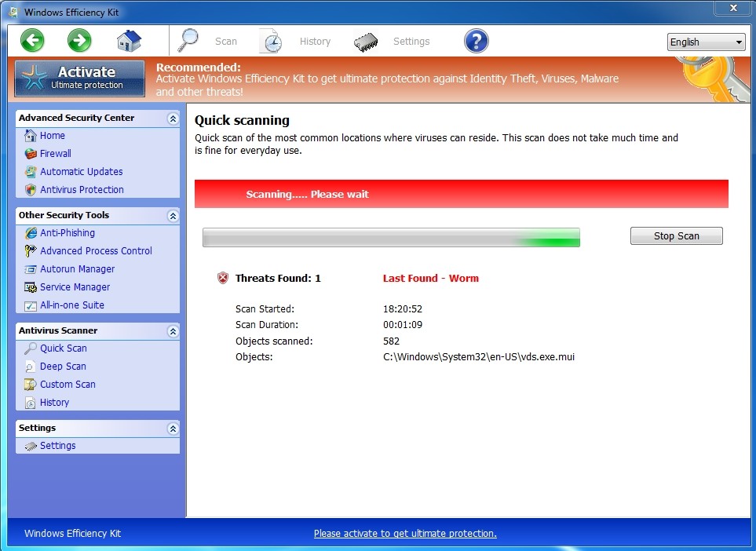Click the Firewall brick icon

click(31, 154)
